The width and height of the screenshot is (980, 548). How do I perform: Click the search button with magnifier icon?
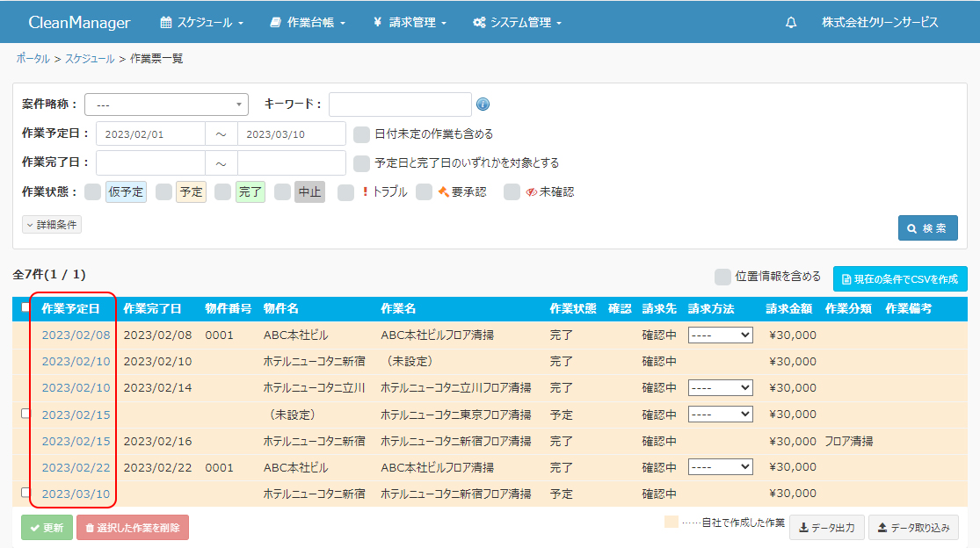coord(927,228)
